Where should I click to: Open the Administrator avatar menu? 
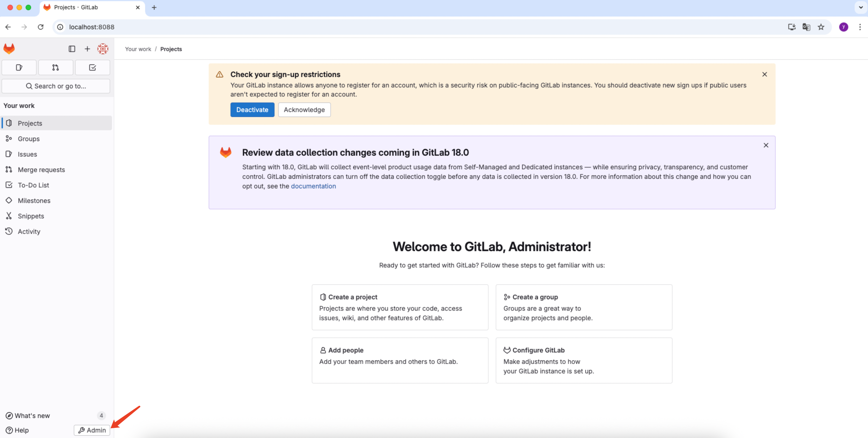click(103, 49)
